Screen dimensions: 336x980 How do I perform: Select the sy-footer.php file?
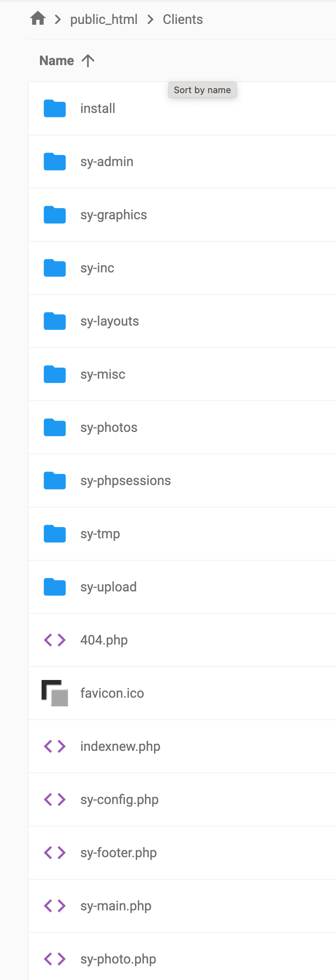(x=119, y=853)
